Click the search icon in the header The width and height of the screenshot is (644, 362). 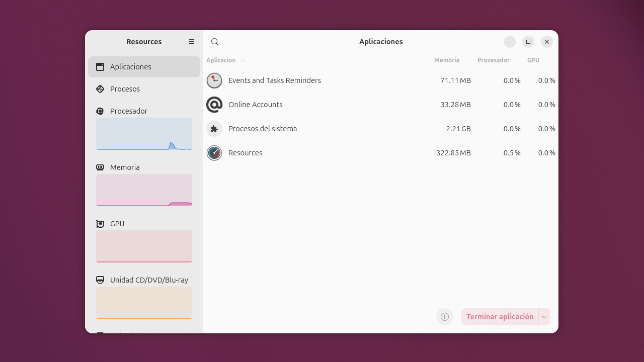pos(214,42)
